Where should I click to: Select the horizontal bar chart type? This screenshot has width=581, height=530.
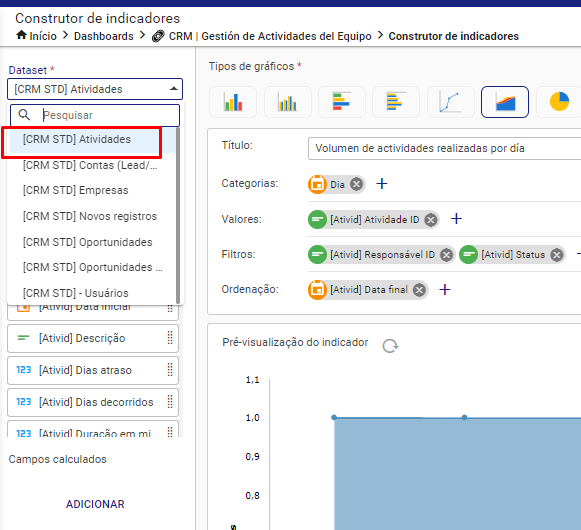coord(396,102)
